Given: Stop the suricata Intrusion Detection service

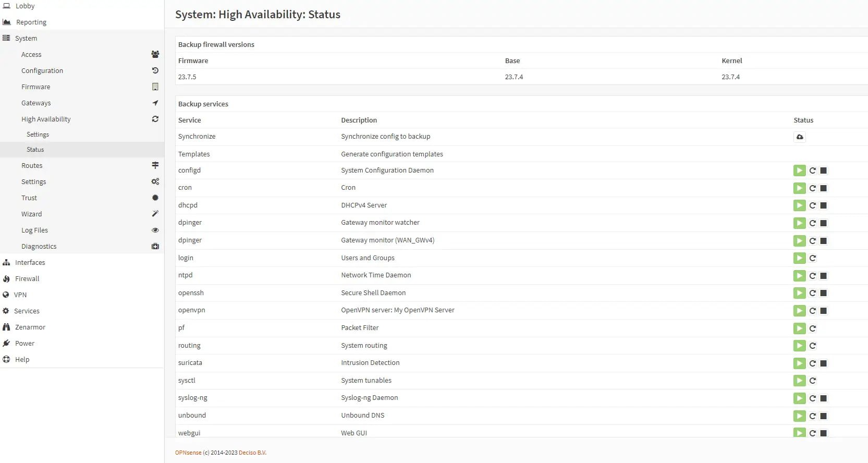Looking at the screenshot, I should (824, 363).
